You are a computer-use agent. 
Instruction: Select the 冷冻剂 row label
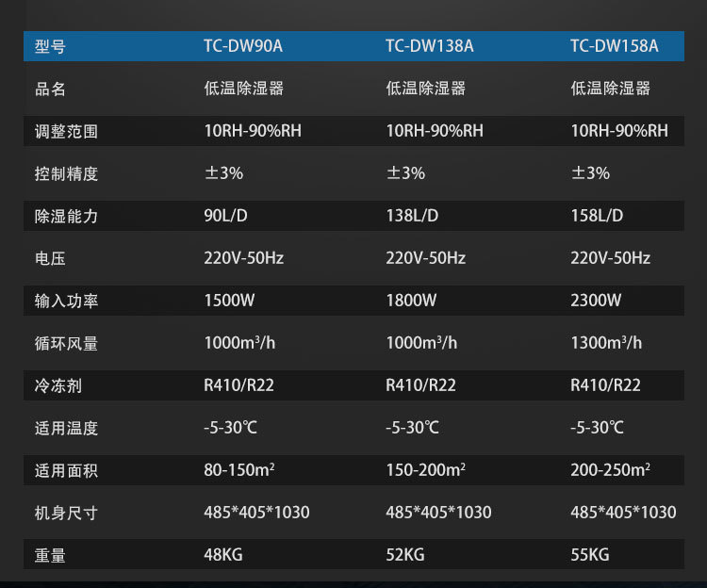58,385
